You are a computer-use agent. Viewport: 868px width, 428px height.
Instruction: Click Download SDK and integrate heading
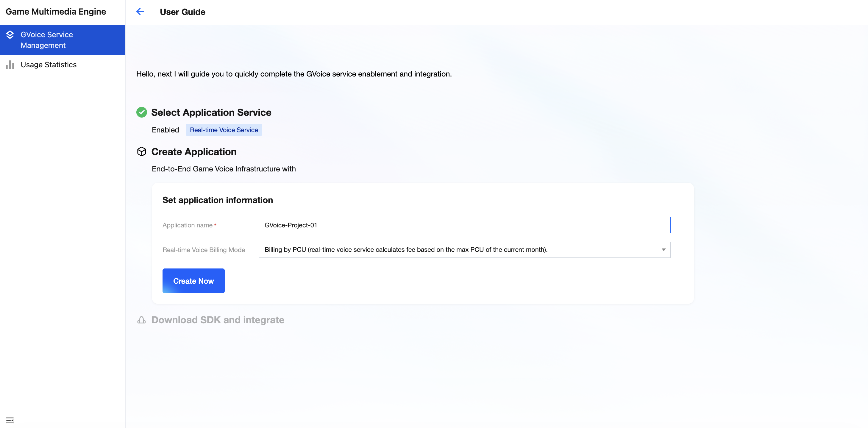(218, 320)
